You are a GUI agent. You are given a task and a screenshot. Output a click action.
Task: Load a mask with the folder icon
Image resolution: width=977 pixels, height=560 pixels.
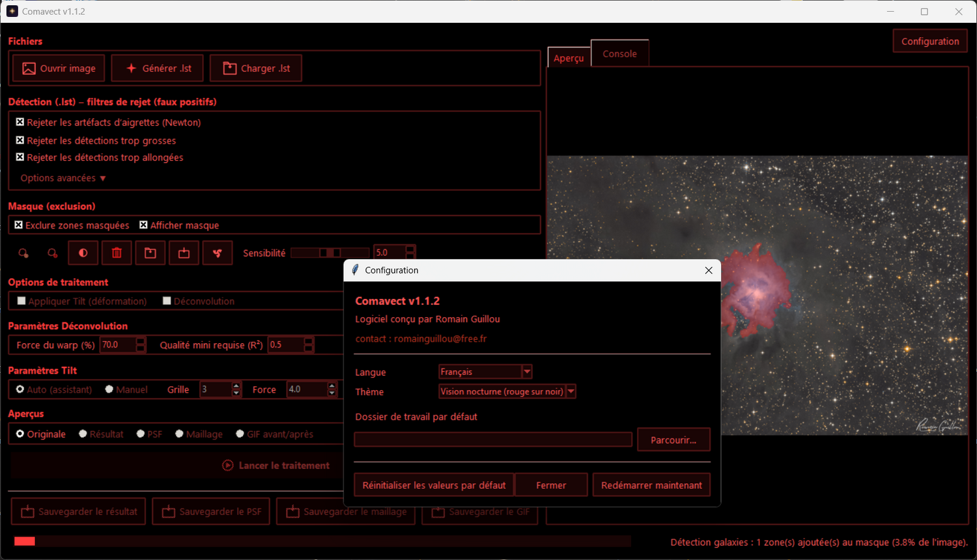pyautogui.click(x=150, y=253)
